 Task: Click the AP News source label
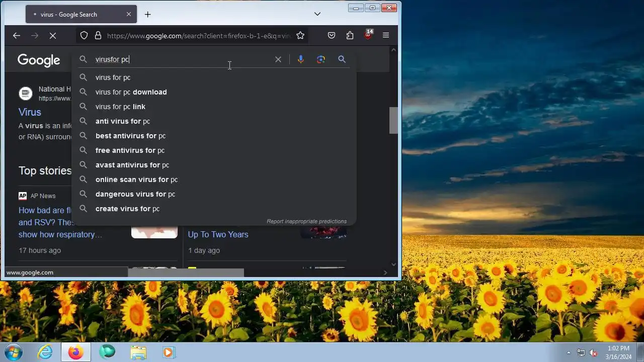(43, 196)
